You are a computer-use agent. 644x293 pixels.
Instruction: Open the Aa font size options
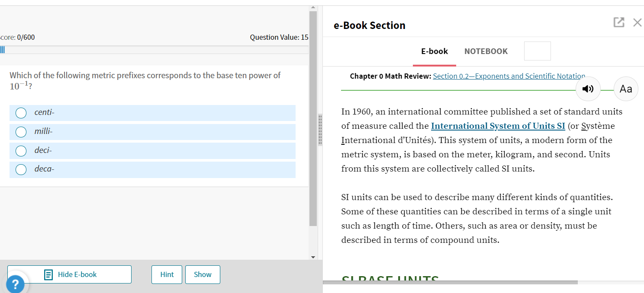coord(626,89)
